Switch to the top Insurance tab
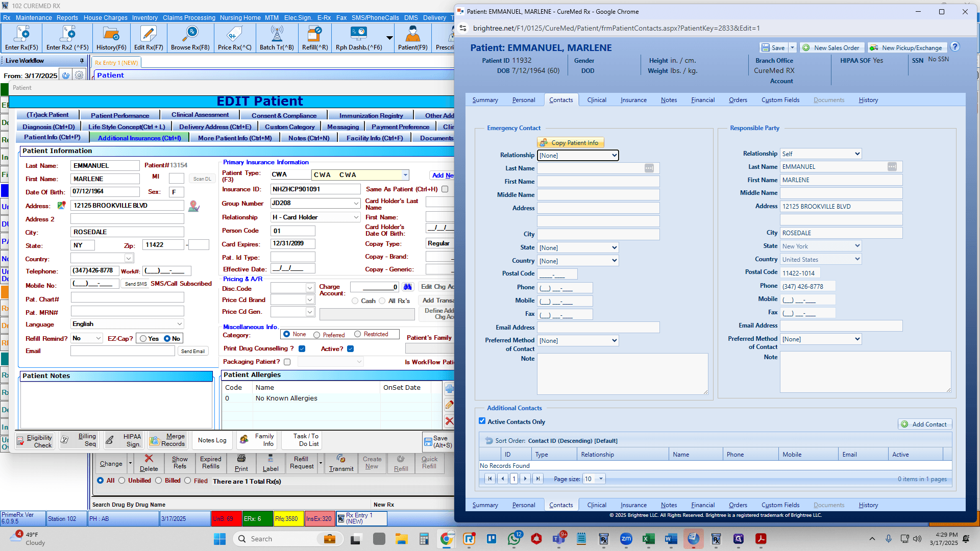 click(633, 100)
